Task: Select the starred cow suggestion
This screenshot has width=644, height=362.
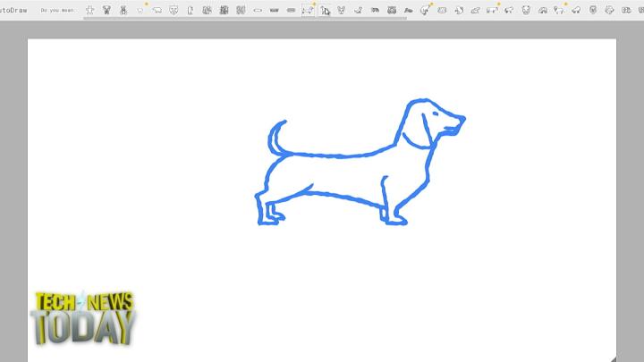Action: (492, 10)
